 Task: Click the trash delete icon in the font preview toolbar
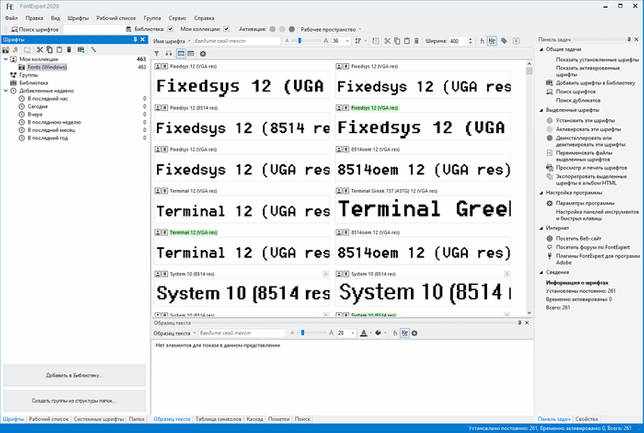coord(416,41)
